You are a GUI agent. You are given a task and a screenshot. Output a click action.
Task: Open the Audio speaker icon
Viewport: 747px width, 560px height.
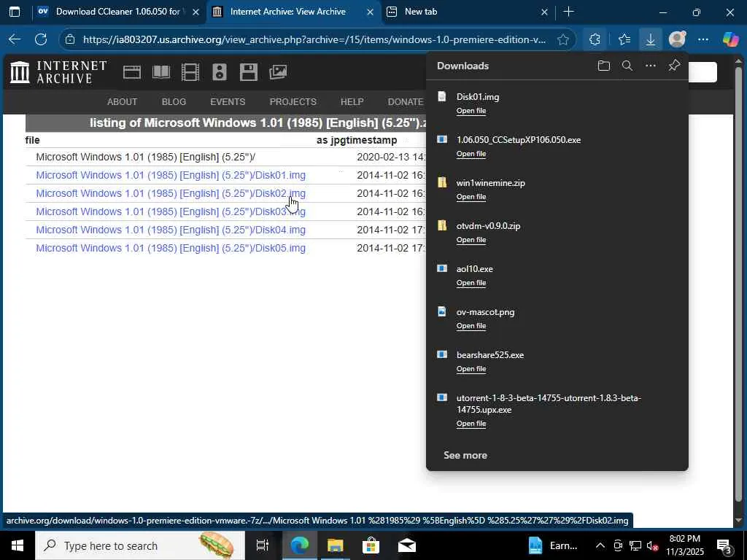point(219,72)
